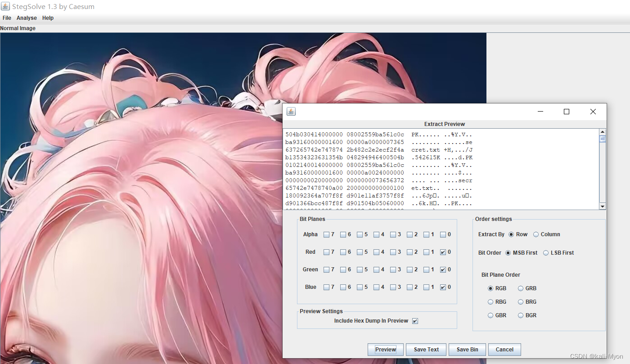Close the Extract Preview dialog

593,112
